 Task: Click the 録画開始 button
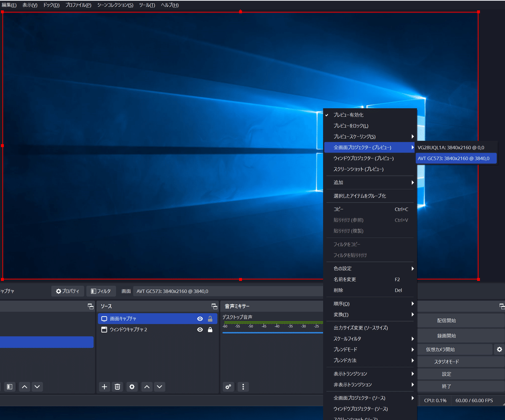pos(447,336)
